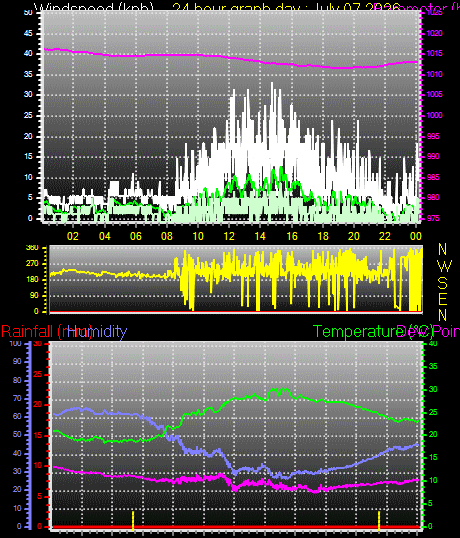This screenshot has height=538, width=460.
Task: Click the 270 value on wind direction axis
Action: 33,264
